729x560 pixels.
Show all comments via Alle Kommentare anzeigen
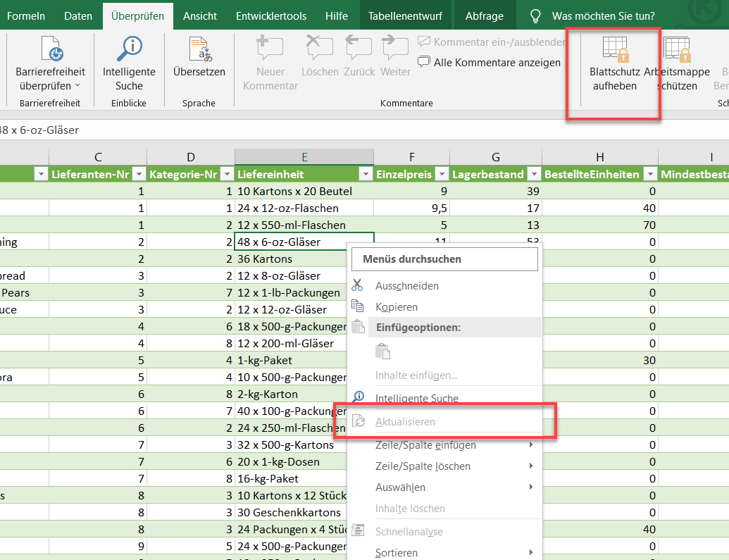pyautogui.click(x=489, y=62)
